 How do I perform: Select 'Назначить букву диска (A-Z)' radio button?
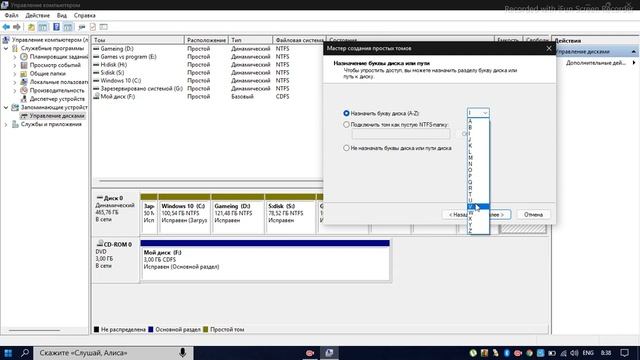pos(347,113)
